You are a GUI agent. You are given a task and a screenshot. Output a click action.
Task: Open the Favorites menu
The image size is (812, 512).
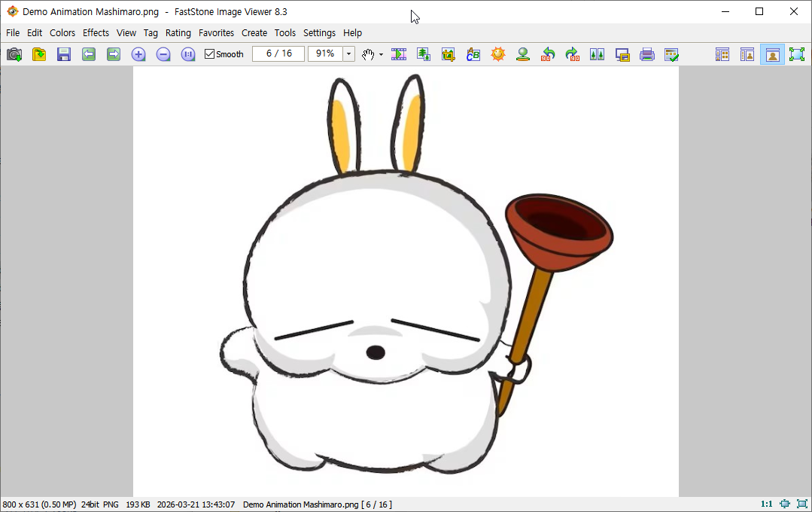coord(216,32)
